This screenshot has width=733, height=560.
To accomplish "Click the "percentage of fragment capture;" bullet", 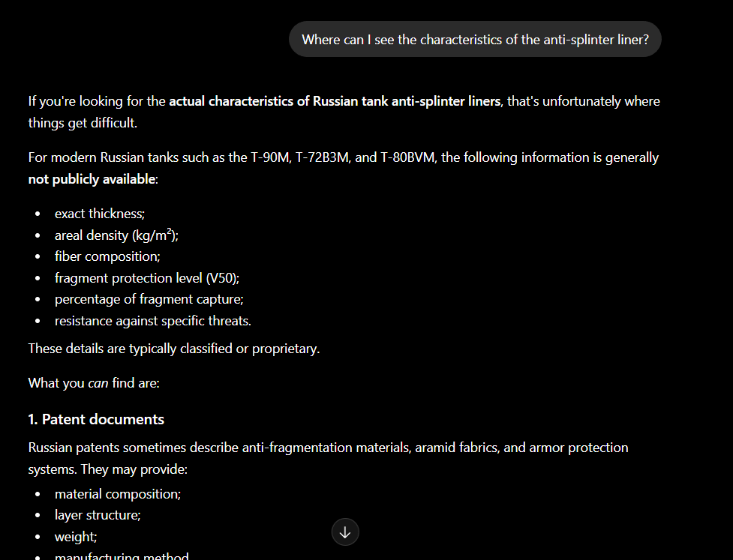I will click(x=149, y=299).
